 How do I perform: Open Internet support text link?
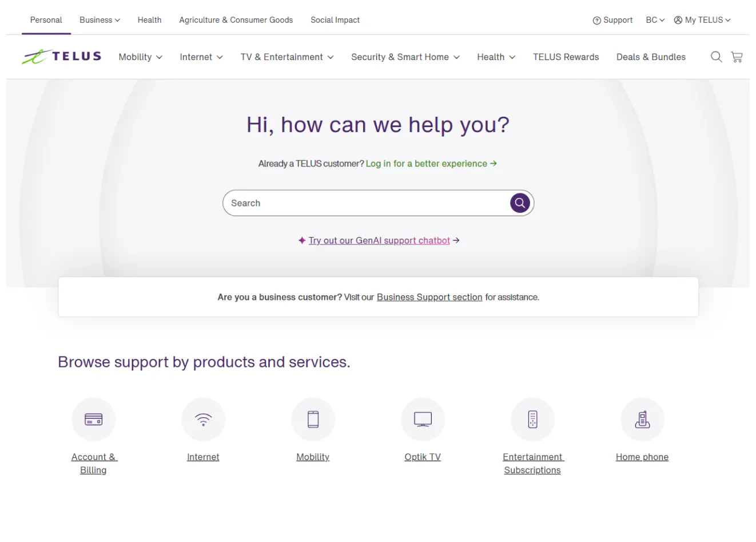pos(203,457)
